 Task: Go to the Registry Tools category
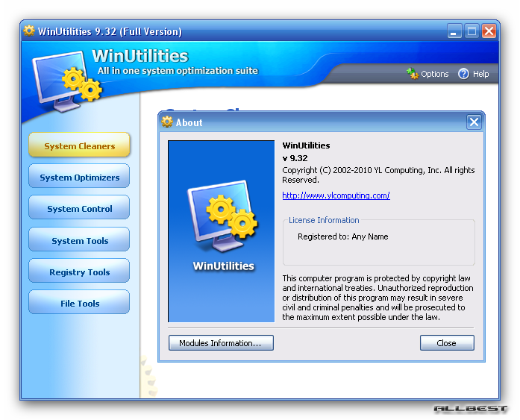[x=79, y=271]
